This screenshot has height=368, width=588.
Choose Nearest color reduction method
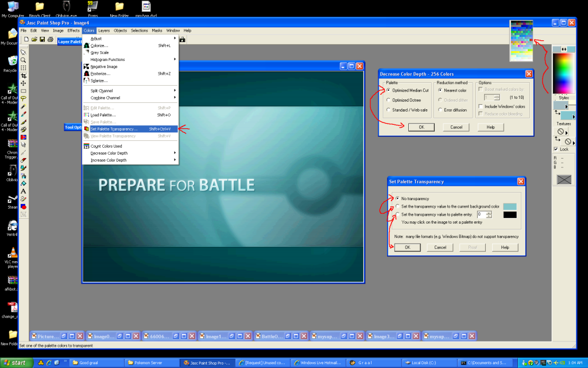452,90
